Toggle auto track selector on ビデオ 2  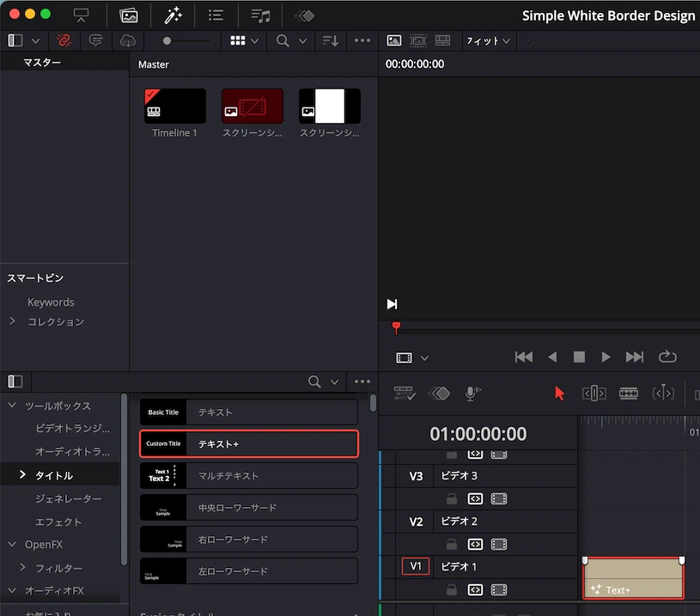(x=475, y=544)
